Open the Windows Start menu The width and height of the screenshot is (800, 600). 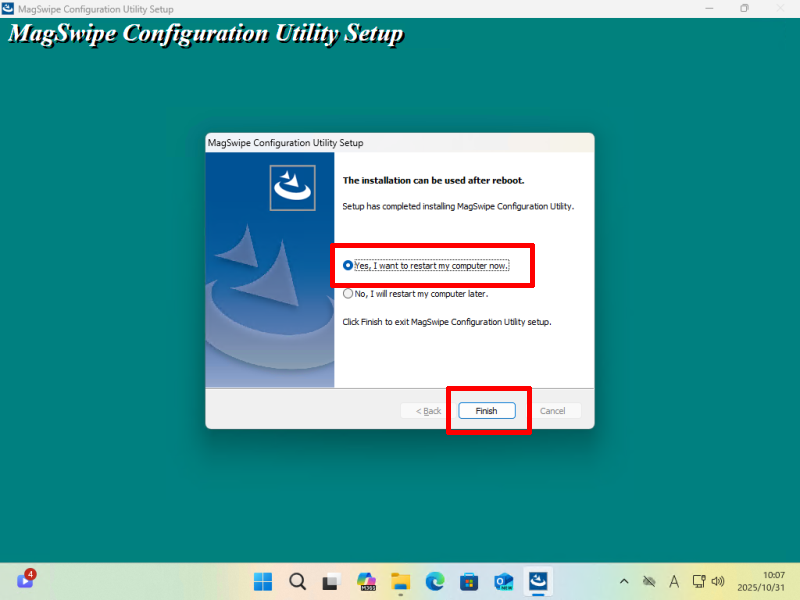[x=263, y=581]
